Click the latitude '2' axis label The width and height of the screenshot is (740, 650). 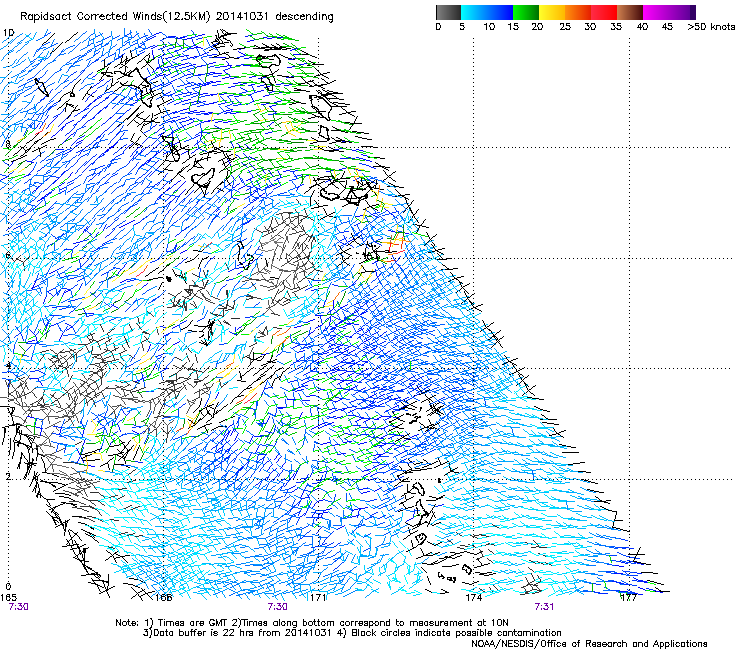pyautogui.click(x=8, y=477)
